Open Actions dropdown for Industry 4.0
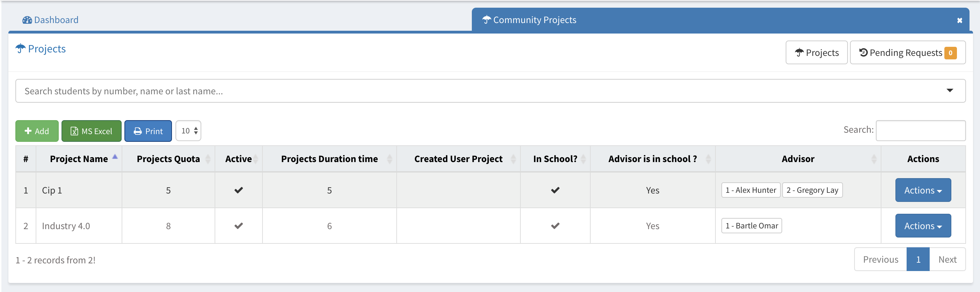 coord(923,226)
